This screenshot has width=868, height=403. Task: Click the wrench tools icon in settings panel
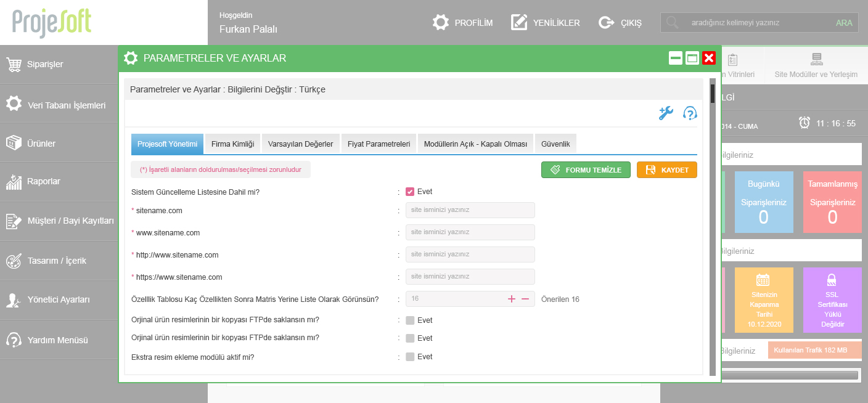pos(666,113)
